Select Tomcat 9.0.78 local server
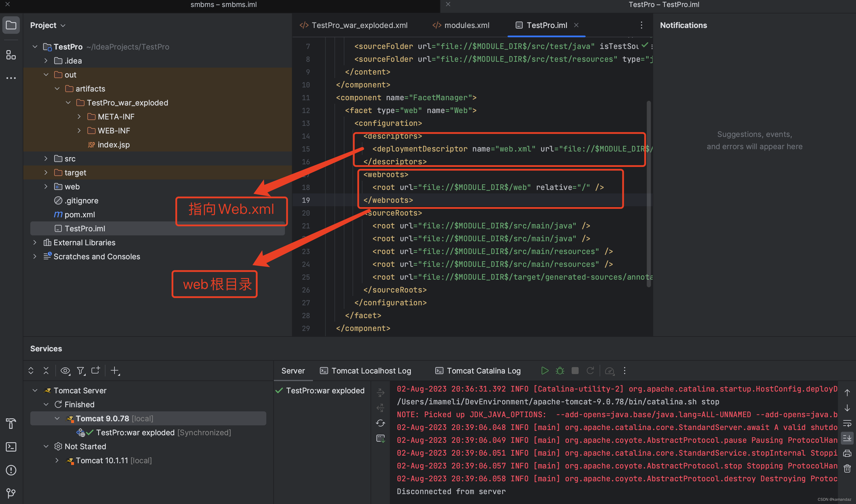Viewport: 856px width, 504px height. (148, 418)
